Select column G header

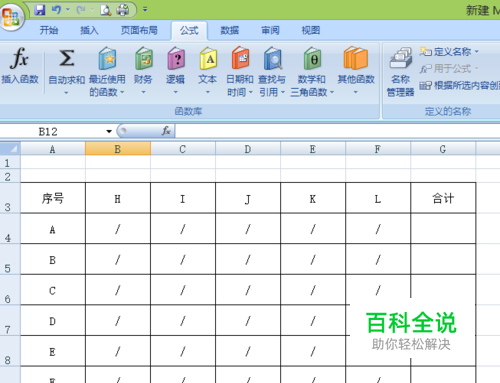[443, 149]
